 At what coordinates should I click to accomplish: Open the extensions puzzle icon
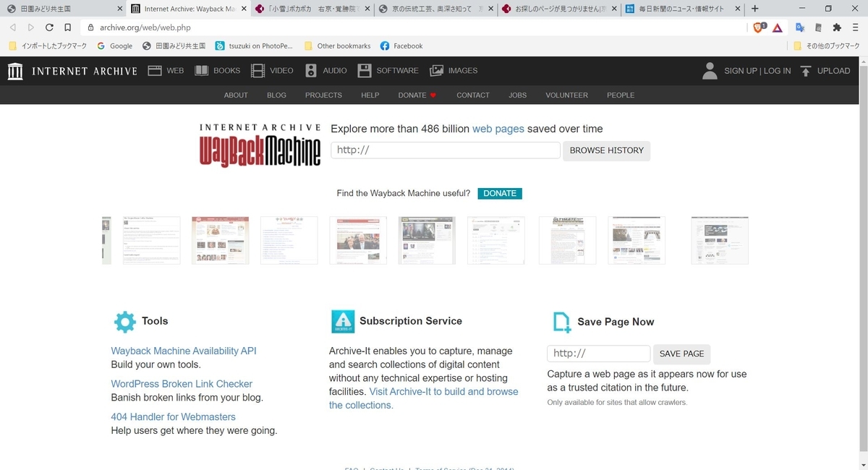[x=837, y=27]
